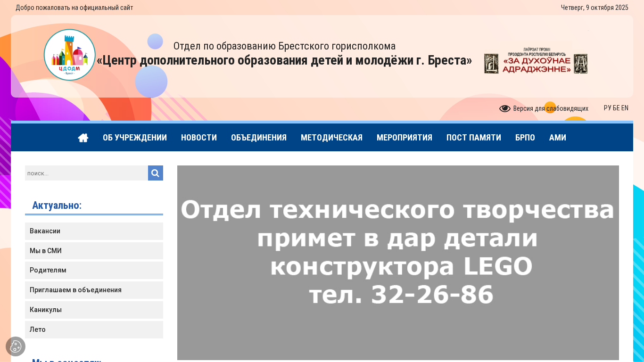Click the search magnifier button
Image resolution: width=644 pixels, height=362 pixels.
tap(156, 173)
